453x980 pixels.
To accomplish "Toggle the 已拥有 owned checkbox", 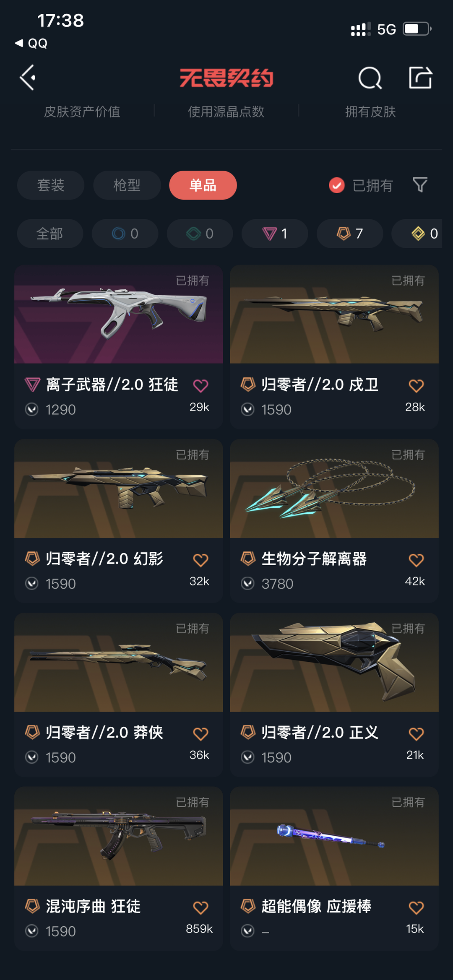I will (336, 185).
